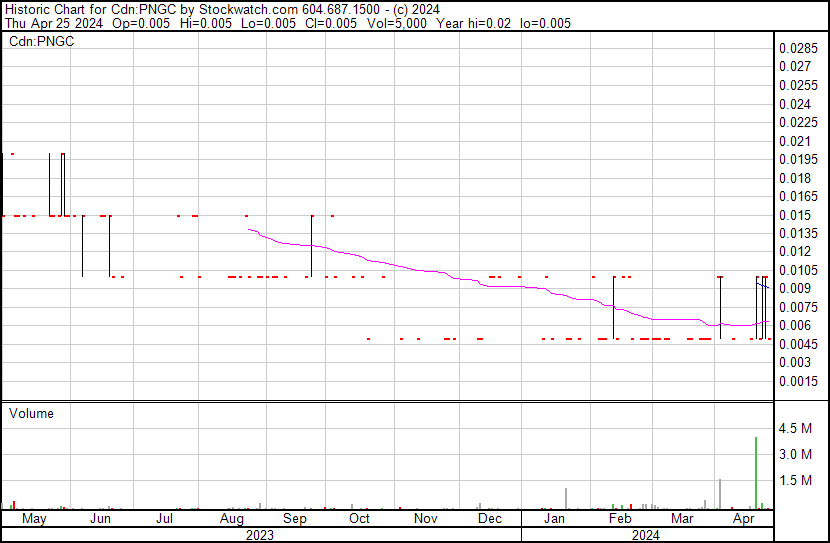Viewport: 830px width, 543px height.
Task: Click the 0.0195 price axis label
Action: click(798, 159)
